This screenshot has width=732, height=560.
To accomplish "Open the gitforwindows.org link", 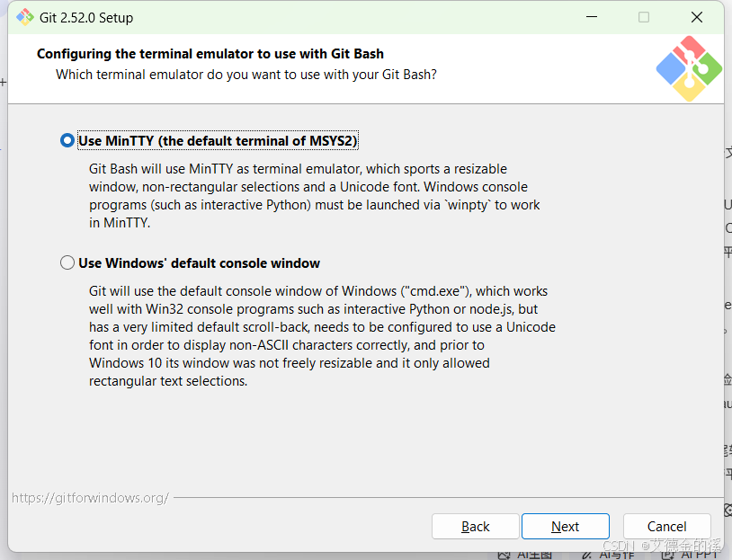I will [x=90, y=498].
